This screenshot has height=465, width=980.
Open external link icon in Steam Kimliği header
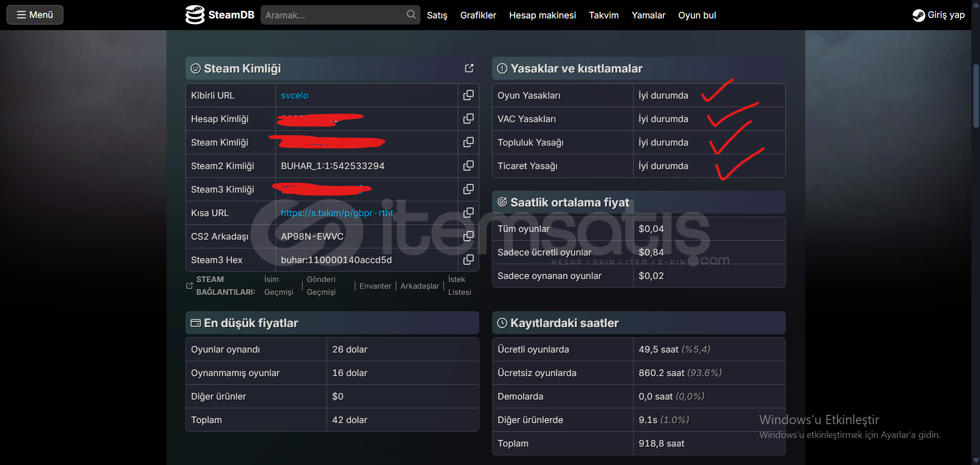coord(469,68)
